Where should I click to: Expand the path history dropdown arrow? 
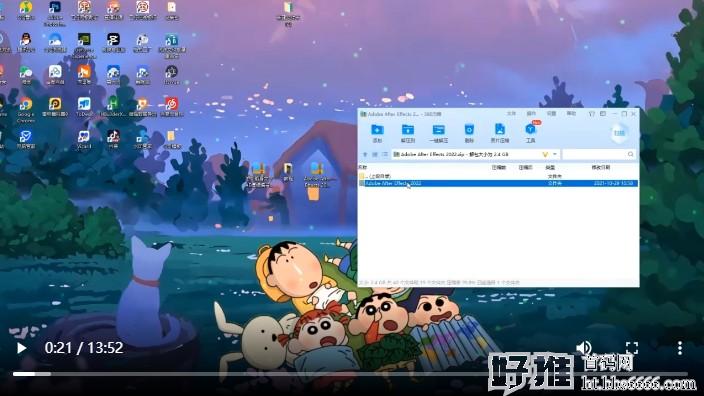click(555, 154)
